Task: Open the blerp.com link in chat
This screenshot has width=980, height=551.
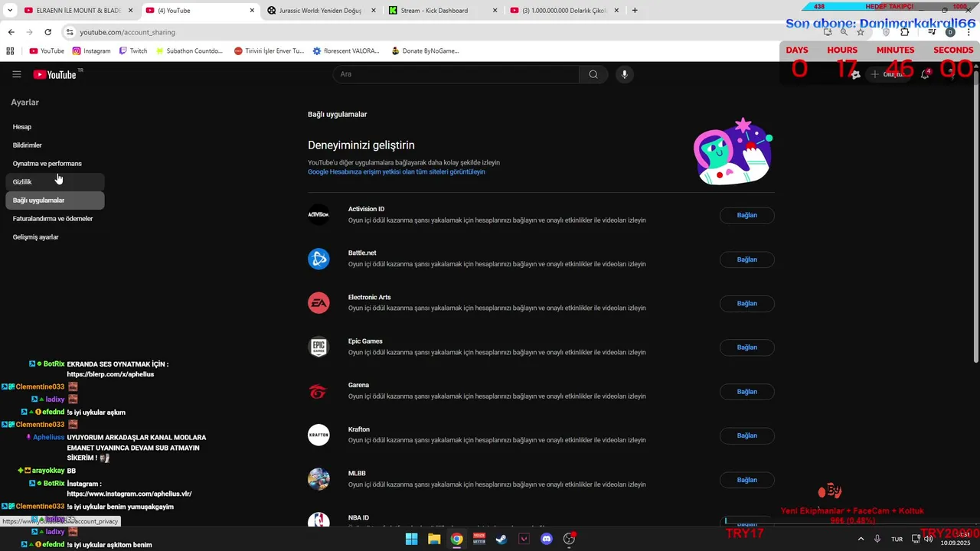Action: click(x=110, y=374)
